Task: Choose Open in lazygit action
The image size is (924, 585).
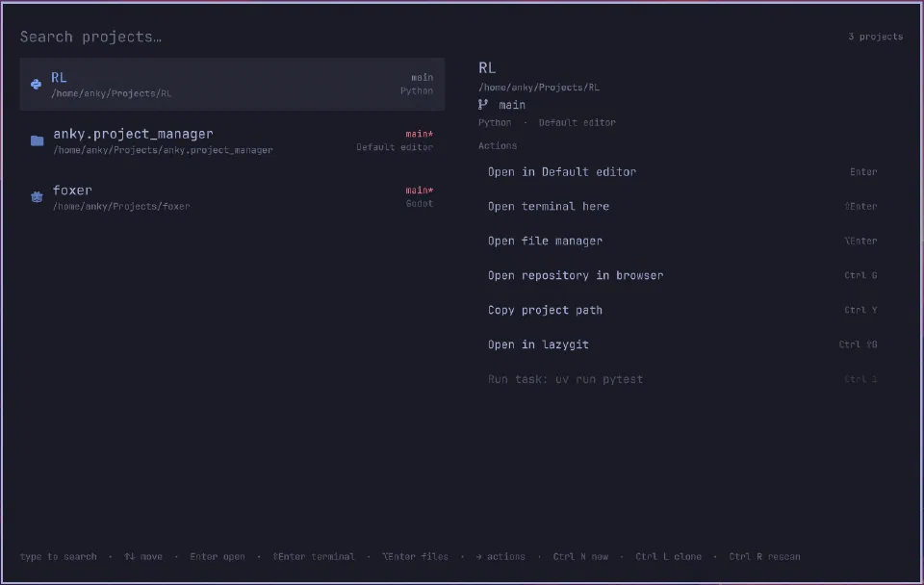Action: [x=682, y=344]
